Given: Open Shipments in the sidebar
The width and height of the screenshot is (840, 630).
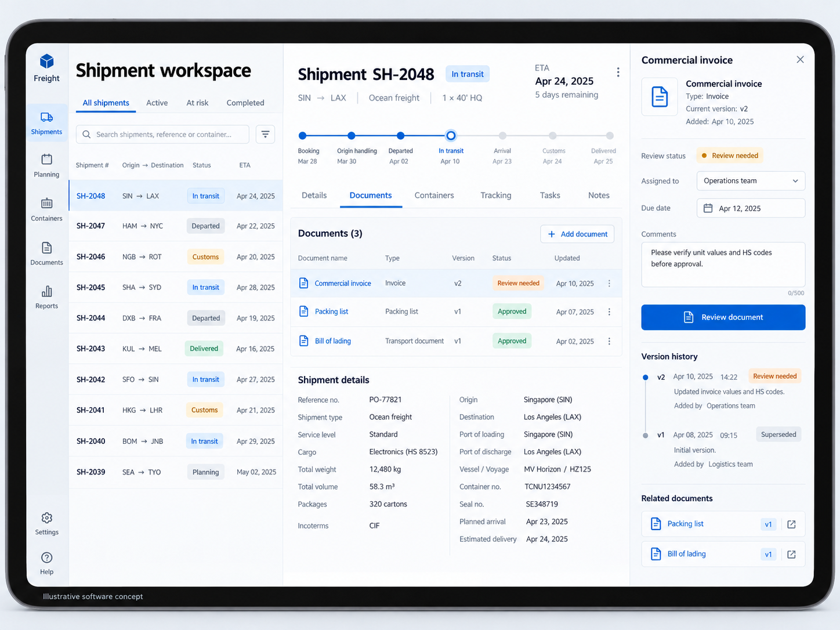Looking at the screenshot, I should 47,124.
